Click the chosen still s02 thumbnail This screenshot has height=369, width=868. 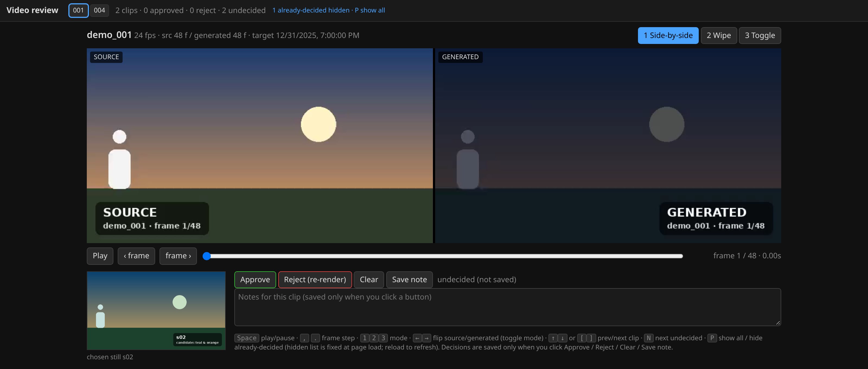(156, 311)
